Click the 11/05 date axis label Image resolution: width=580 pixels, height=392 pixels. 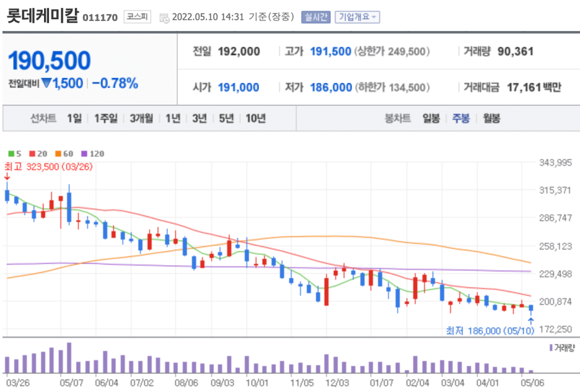pyautogui.click(x=302, y=383)
